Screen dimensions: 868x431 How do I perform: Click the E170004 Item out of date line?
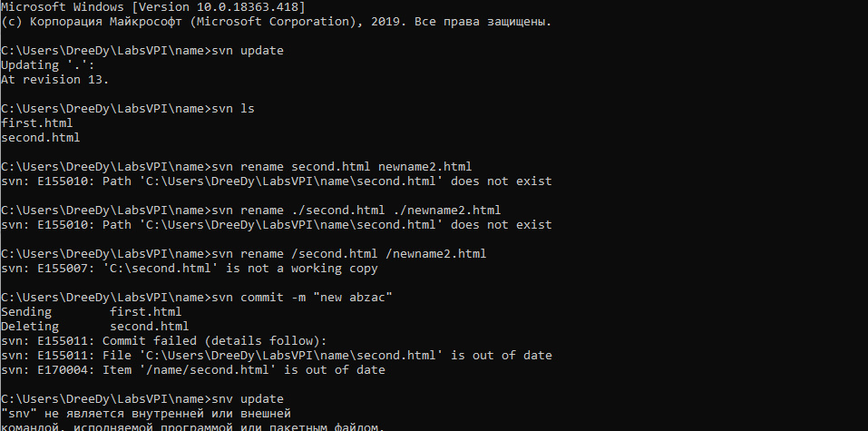[x=193, y=370]
